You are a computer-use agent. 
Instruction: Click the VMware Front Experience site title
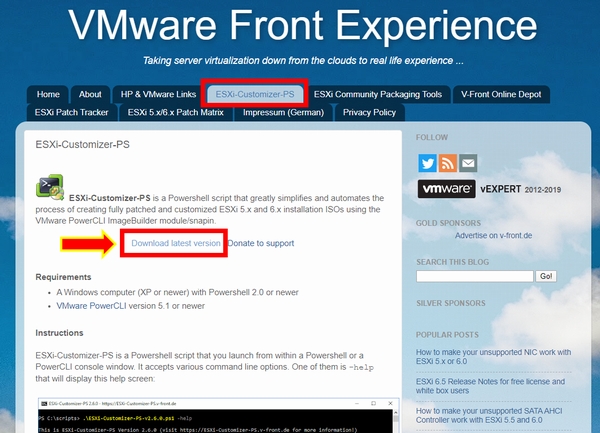pos(303,25)
